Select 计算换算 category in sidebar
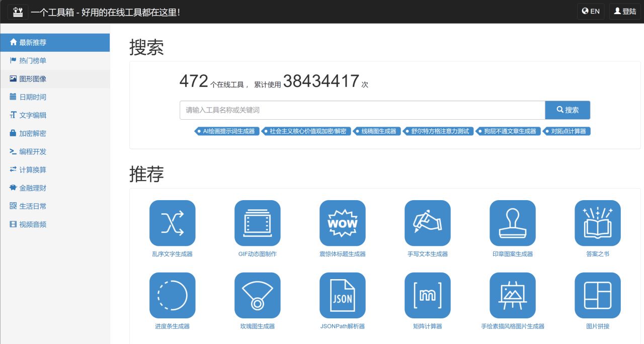This screenshot has width=644, height=344. [55, 169]
